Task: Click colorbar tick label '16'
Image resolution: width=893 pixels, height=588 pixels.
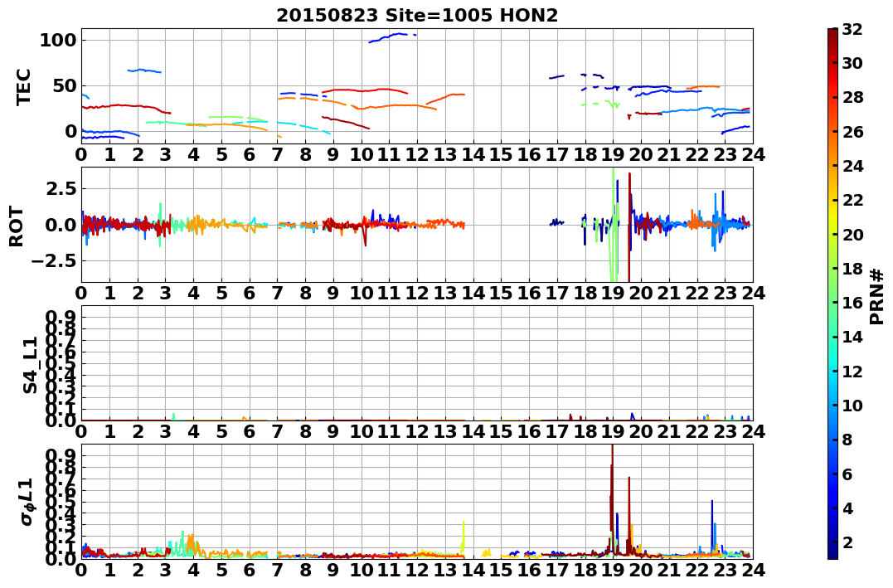Action: (852, 303)
